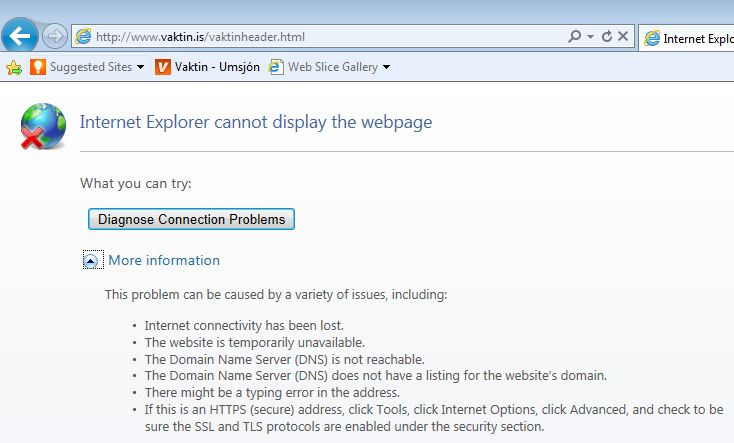
Task: Click the globe error icon on page
Action: pos(43,125)
